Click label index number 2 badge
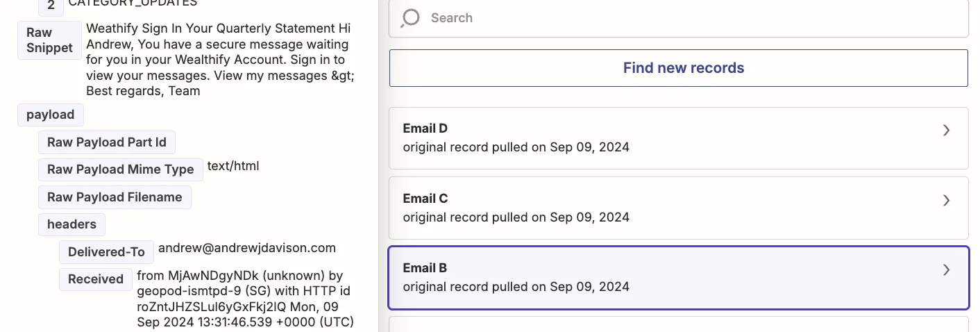This screenshot has height=332, width=980. point(51,5)
